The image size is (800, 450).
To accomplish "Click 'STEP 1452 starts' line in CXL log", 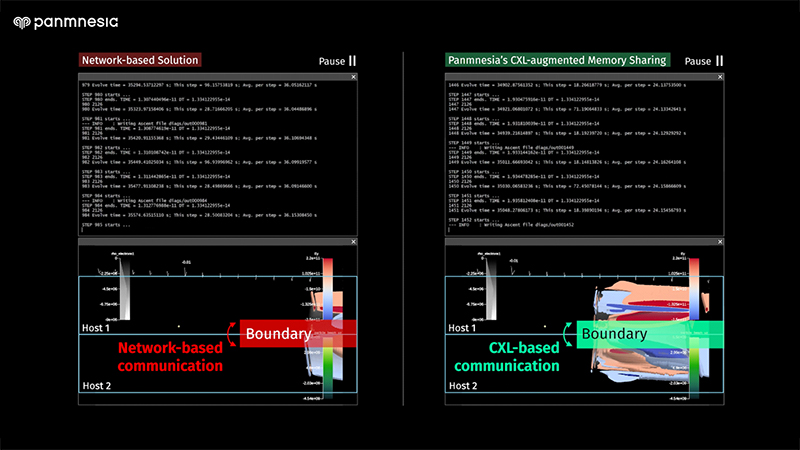I will [474, 220].
